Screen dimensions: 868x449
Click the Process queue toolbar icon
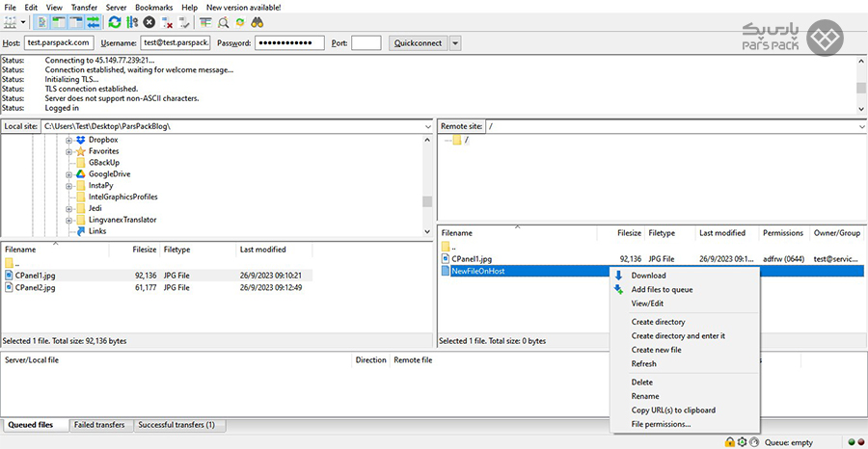132,23
